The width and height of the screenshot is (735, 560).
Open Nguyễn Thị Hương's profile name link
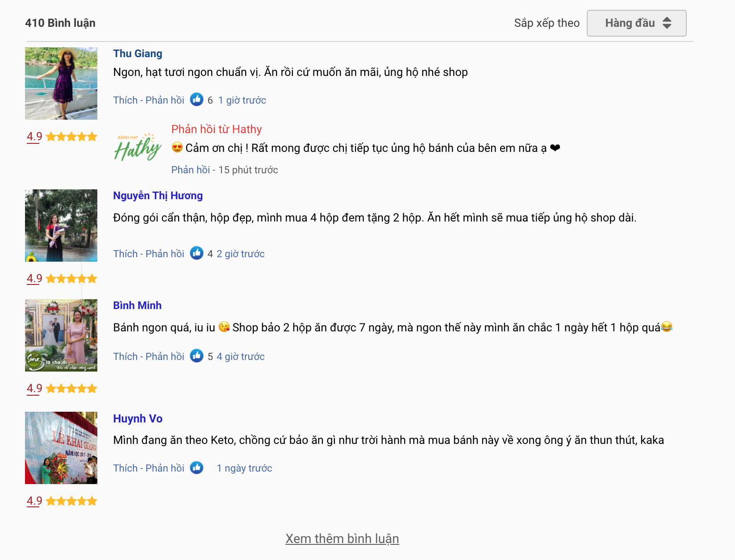pyautogui.click(x=158, y=196)
